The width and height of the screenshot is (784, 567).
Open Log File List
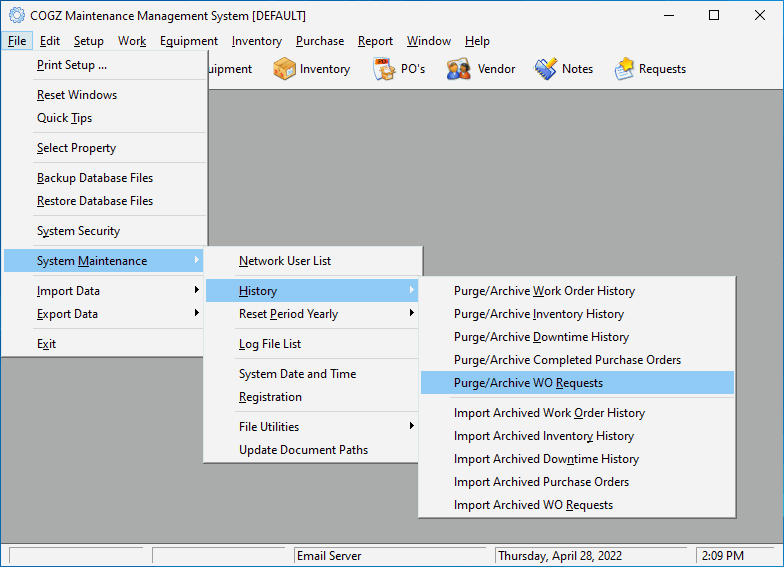(312, 344)
